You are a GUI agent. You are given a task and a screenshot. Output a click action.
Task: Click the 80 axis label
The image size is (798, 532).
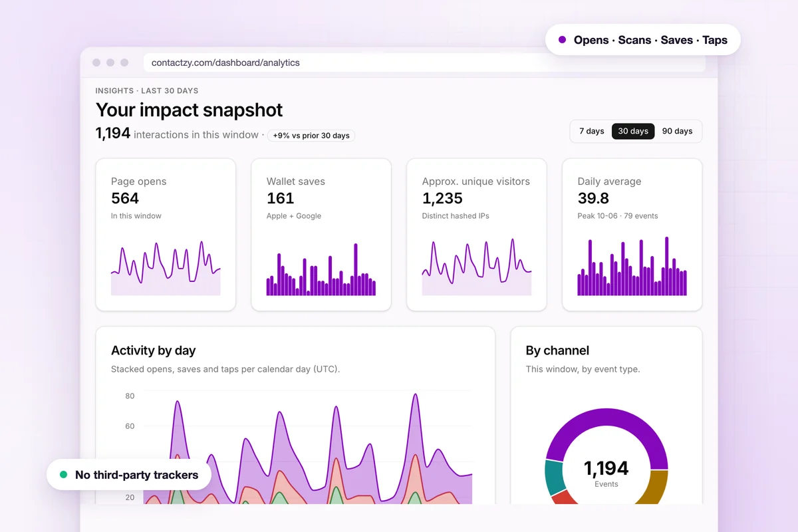click(x=130, y=396)
